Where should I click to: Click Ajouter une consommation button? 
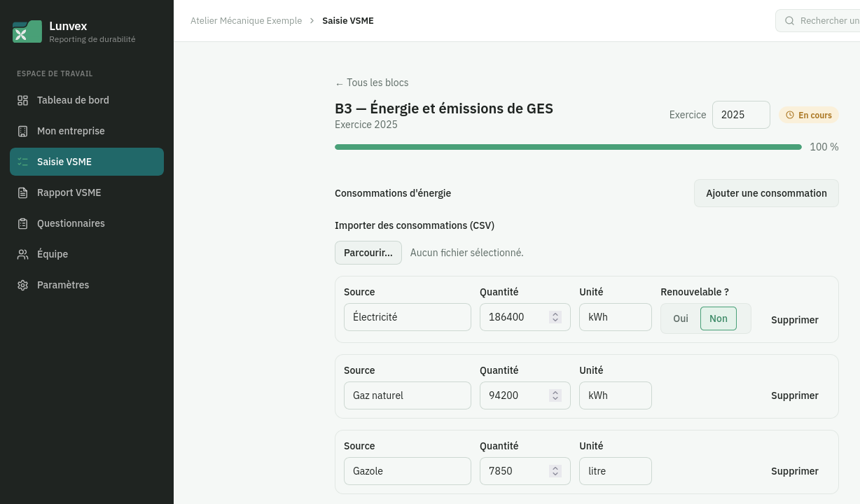[x=766, y=193]
